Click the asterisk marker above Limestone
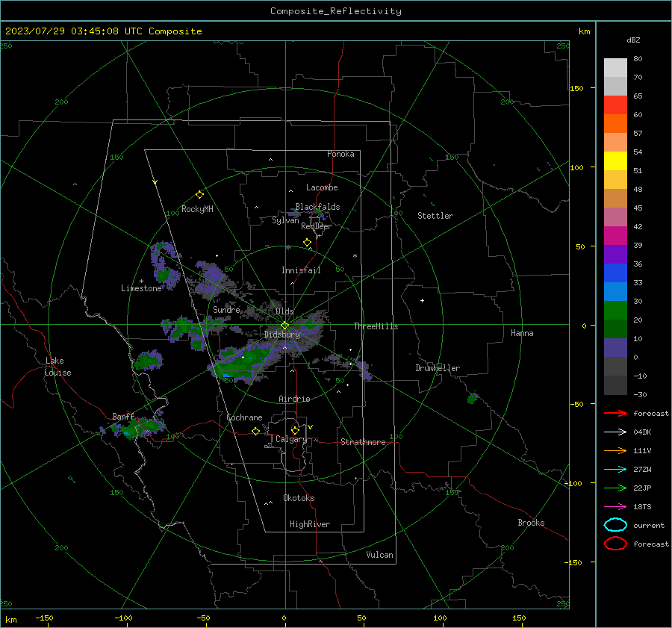 141,282
